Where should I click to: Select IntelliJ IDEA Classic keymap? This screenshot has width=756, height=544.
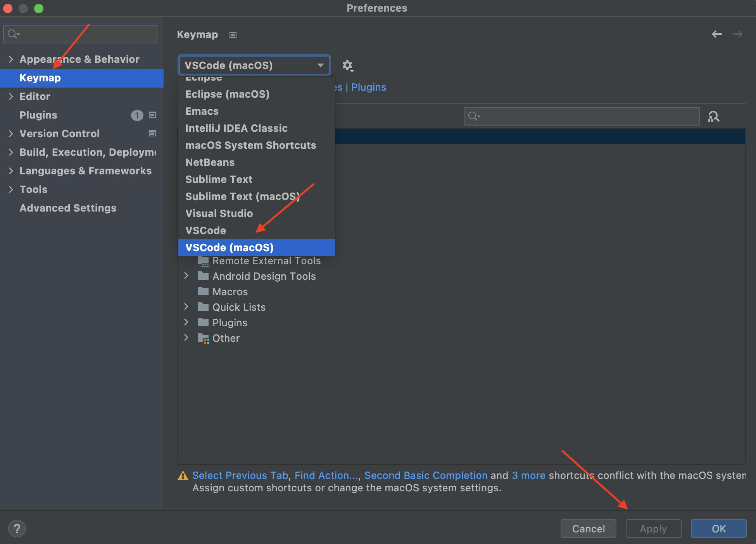[x=257, y=128]
